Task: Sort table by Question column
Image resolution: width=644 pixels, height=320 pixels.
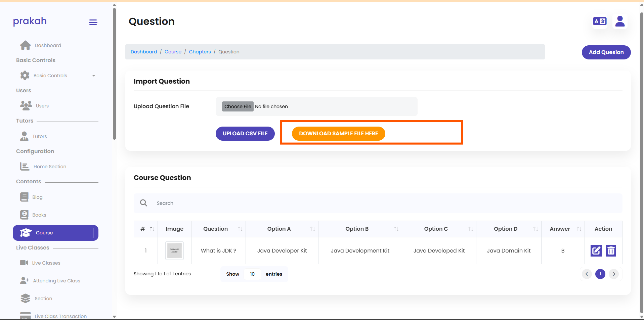Action: pyautogui.click(x=240, y=229)
